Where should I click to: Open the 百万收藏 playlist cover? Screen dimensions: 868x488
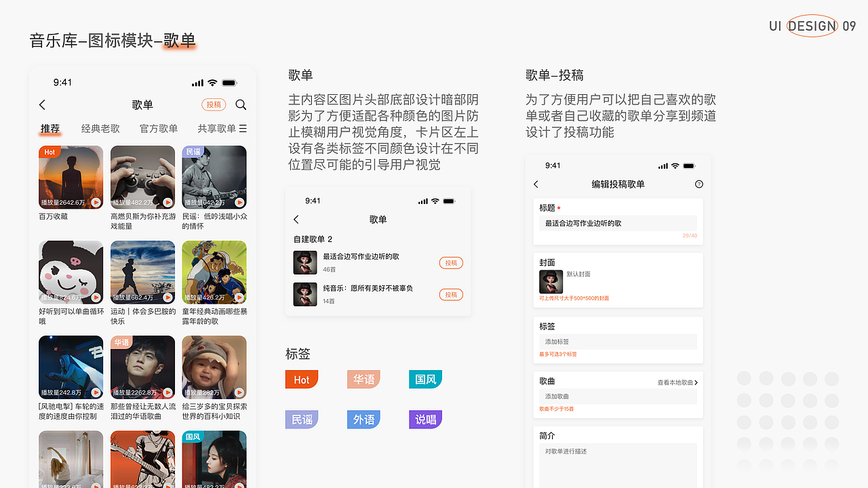click(x=71, y=177)
